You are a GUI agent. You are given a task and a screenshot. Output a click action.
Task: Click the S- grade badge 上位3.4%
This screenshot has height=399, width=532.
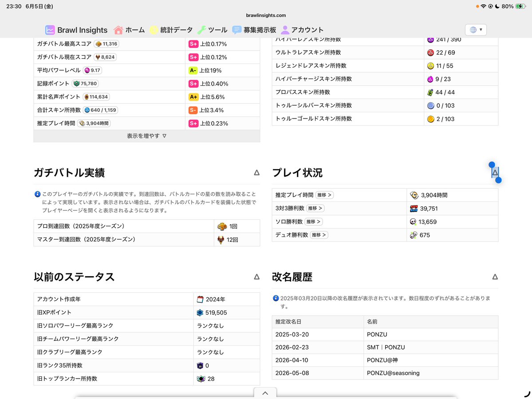pyautogui.click(x=193, y=110)
